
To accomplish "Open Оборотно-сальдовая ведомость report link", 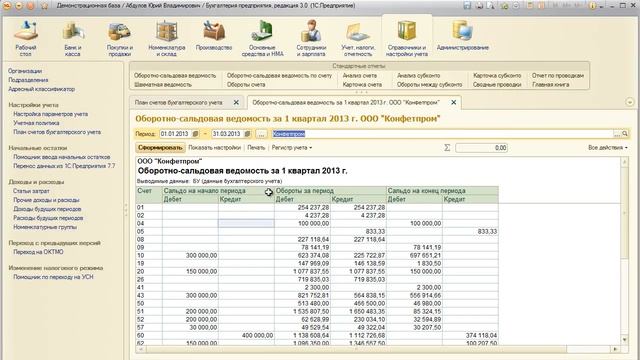I will 175,76.
